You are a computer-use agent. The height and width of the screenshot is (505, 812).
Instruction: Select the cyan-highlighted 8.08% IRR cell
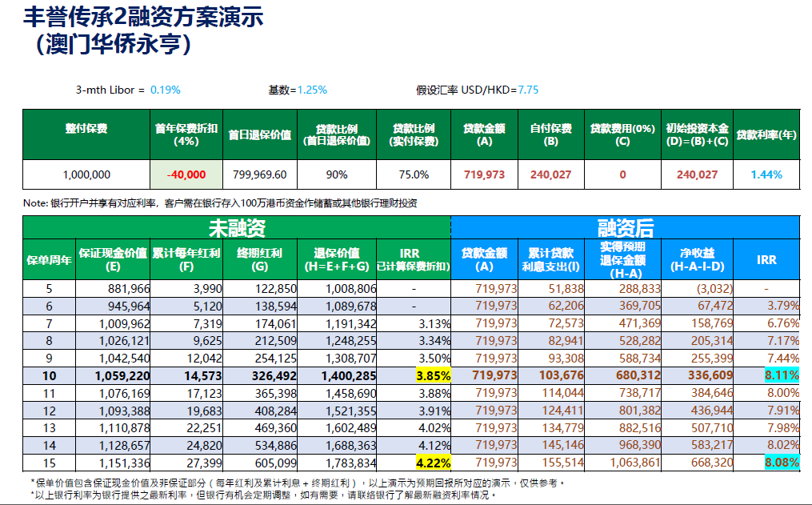[x=782, y=462]
